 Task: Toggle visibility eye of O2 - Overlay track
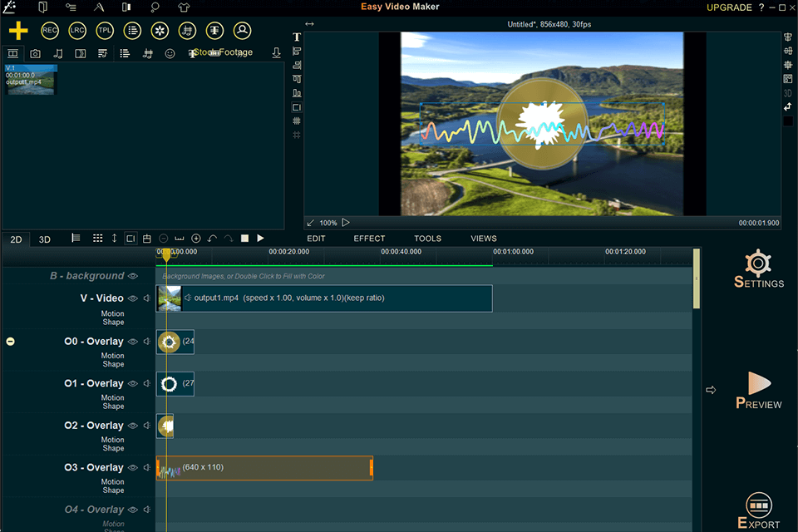coord(133,426)
